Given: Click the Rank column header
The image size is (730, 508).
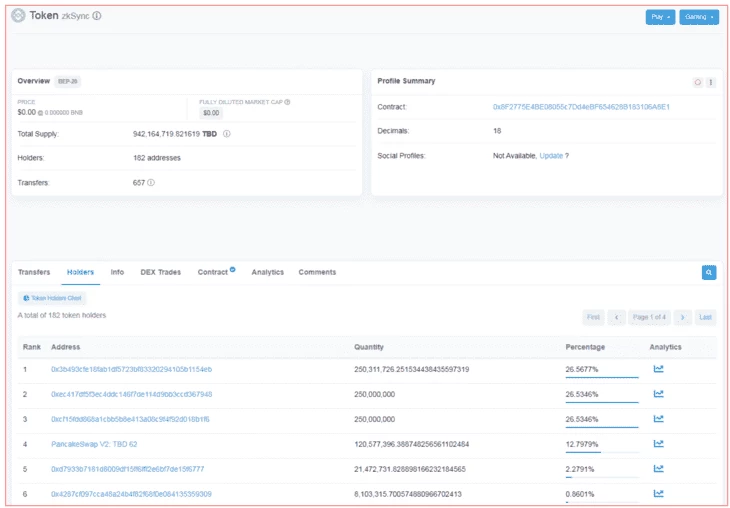Looking at the screenshot, I should point(32,347).
